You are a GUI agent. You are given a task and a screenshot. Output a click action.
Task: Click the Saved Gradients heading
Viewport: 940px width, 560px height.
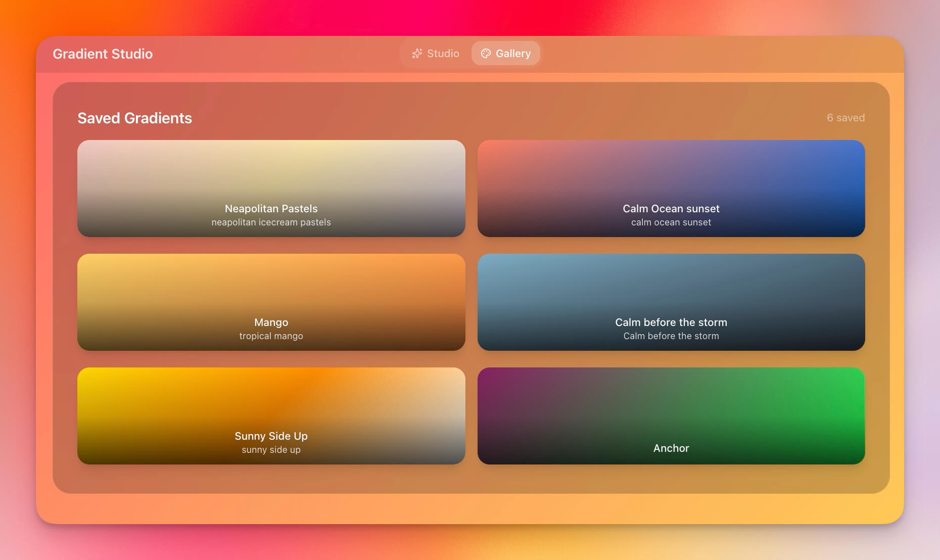pos(134,118)
